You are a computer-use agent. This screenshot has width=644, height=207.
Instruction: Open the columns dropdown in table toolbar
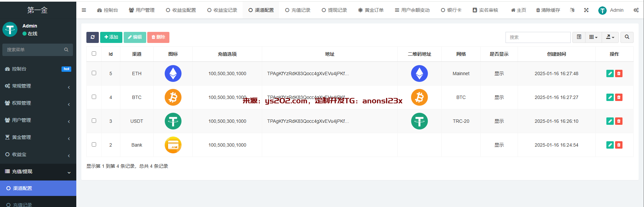point(593,37)
